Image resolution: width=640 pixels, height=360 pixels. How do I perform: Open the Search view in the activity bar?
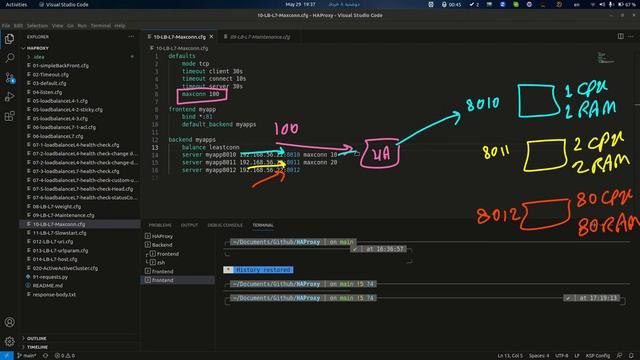[9, 58]
